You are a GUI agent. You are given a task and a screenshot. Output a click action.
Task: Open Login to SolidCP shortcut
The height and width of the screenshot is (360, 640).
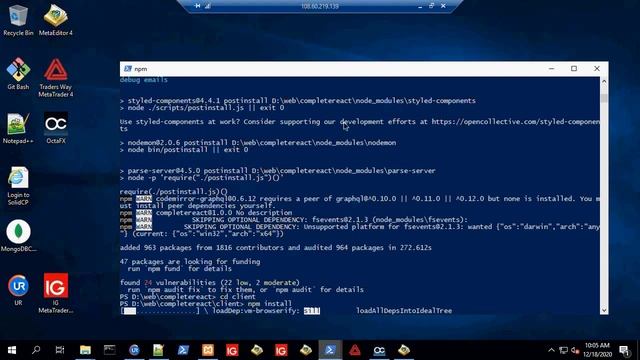tap(18, 186)
